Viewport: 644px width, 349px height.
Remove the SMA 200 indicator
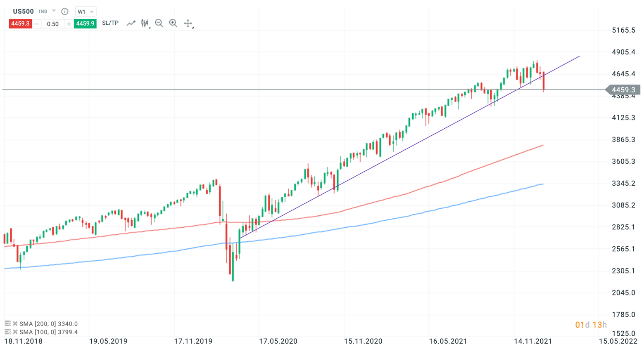15,324
